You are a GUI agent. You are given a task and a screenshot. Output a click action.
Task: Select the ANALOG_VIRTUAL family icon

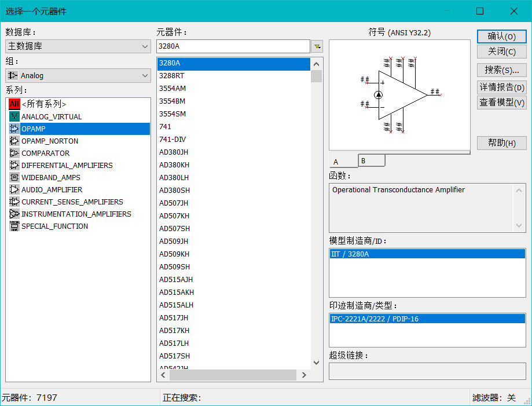pos(14,116)
